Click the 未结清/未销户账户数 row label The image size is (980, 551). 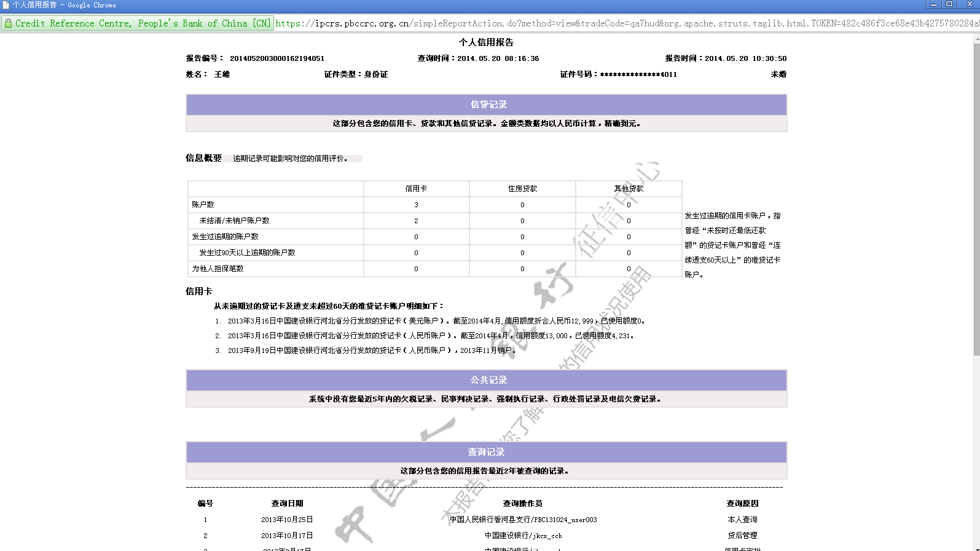[234, 221]
